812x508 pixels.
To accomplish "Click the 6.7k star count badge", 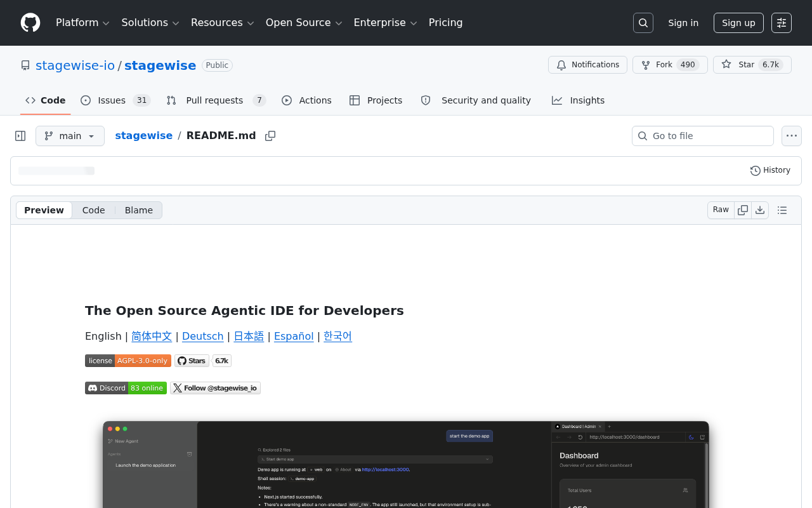I will (x=221, y=361).
